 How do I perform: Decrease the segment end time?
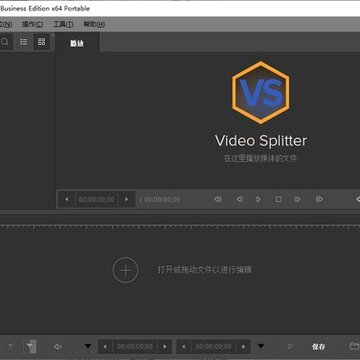(183, 347)
